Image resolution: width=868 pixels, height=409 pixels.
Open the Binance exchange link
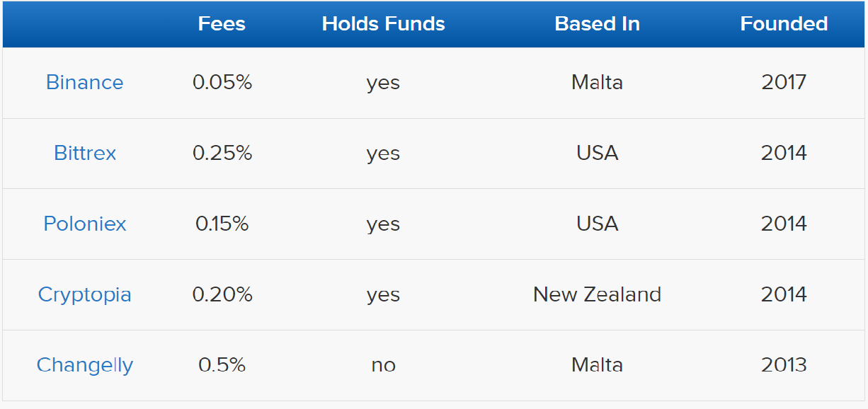point(84,83)
